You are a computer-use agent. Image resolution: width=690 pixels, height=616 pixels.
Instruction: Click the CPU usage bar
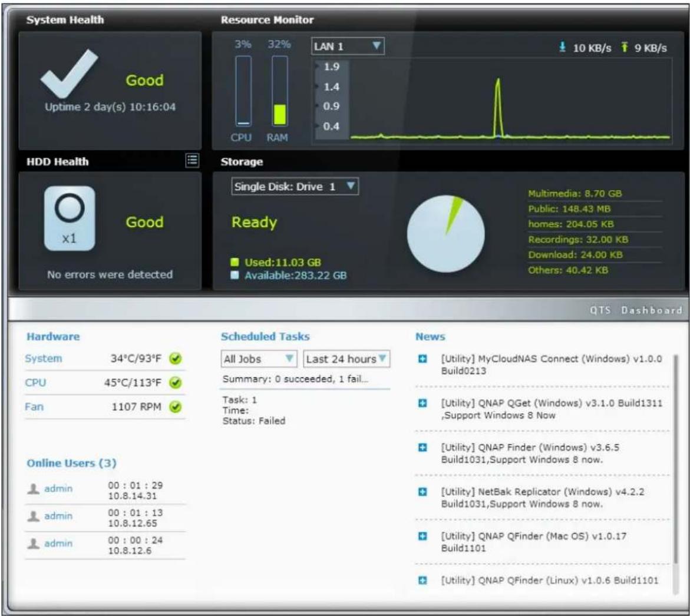point(243,91)
